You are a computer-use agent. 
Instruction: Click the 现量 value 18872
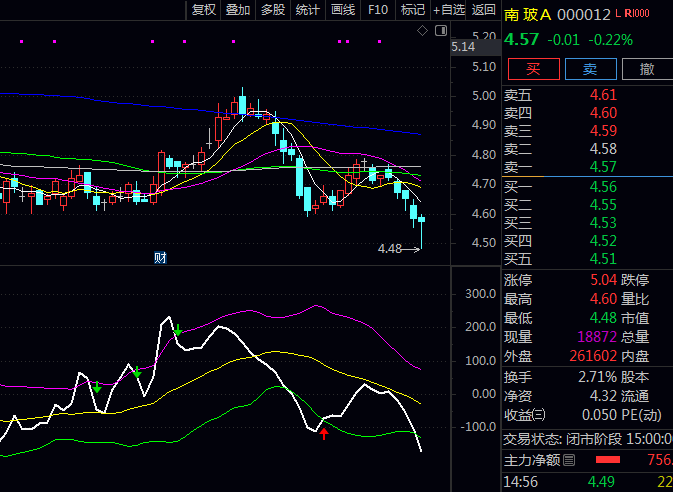597,337
